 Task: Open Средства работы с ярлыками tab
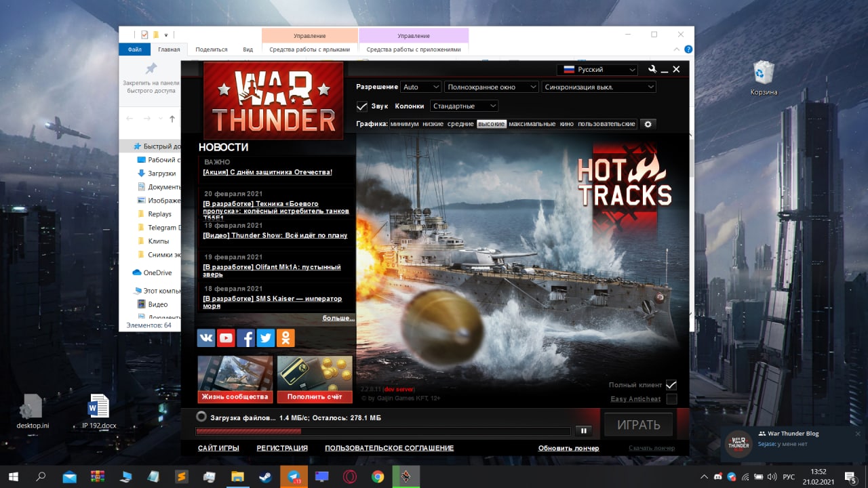309,49
